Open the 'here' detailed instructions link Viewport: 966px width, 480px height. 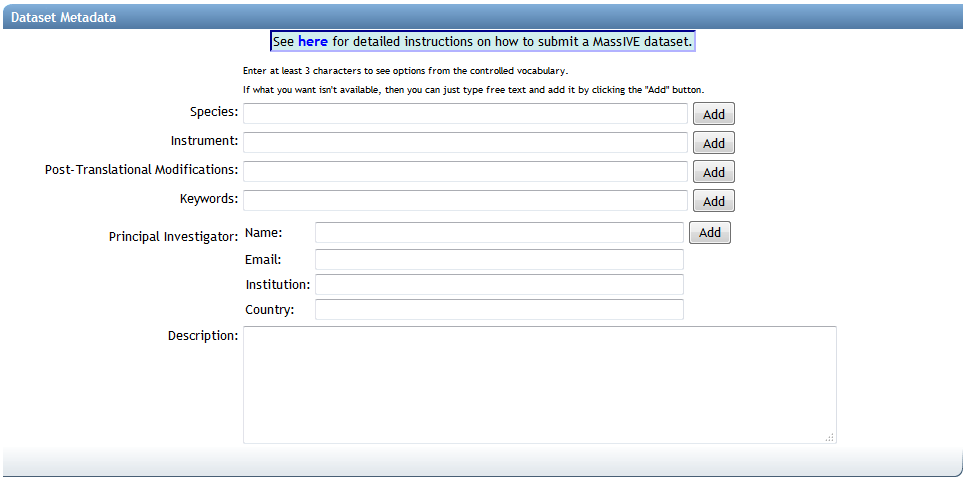pyautogui.click(x=312, y=42)
